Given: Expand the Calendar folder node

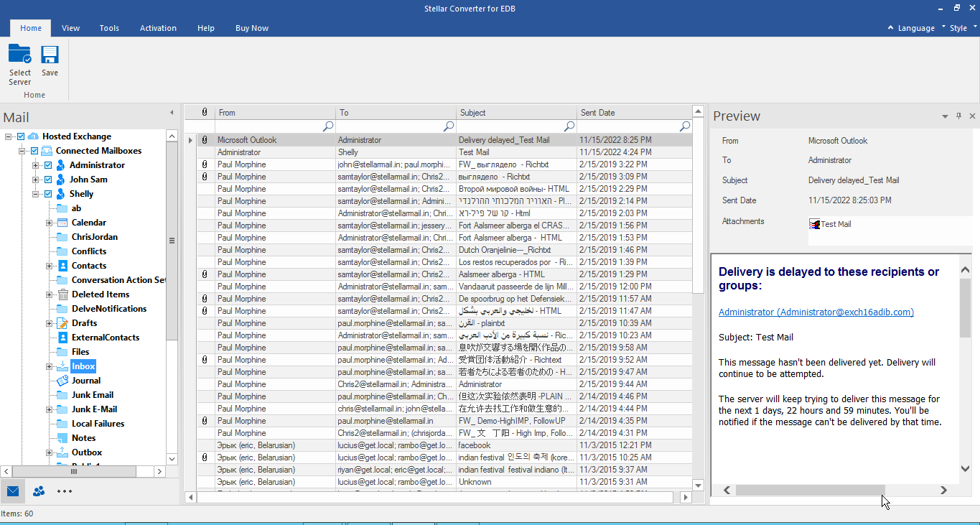Looking at the screenshot, I should [x=50, y=223].
